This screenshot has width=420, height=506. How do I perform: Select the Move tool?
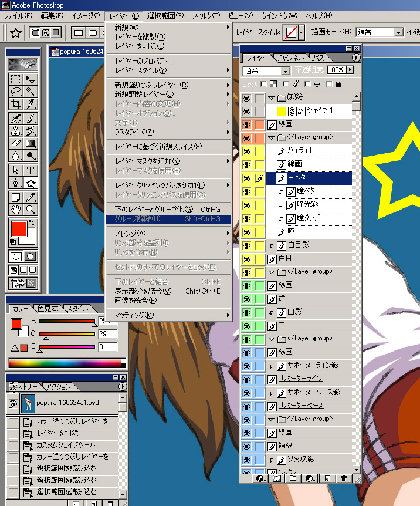(x=31, y=79)
